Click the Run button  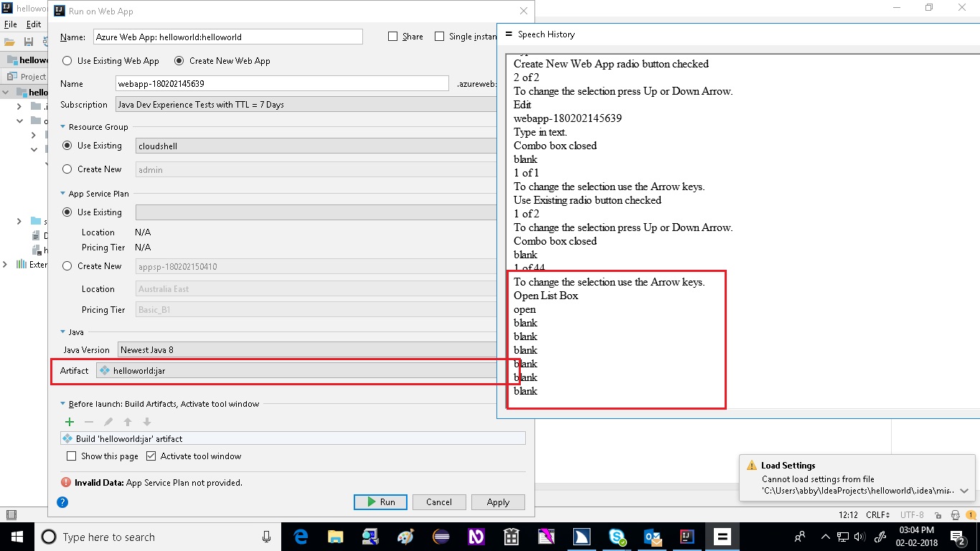coord(380,502)
